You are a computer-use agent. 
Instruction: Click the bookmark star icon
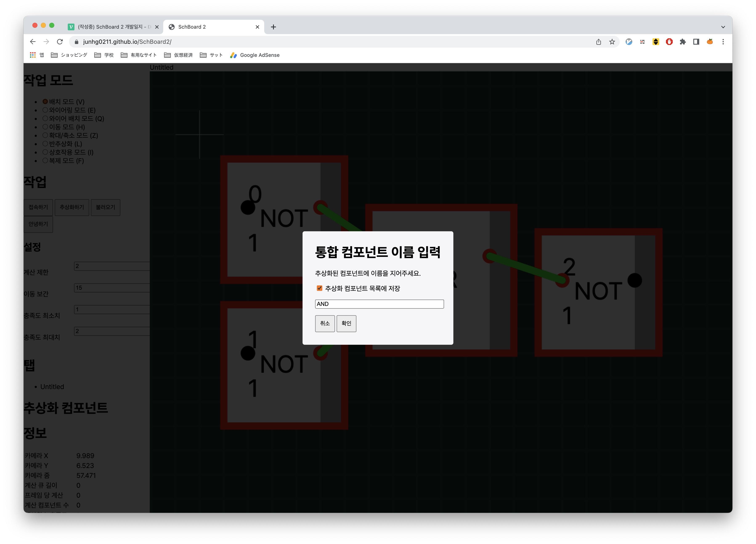tap(612, 42)
